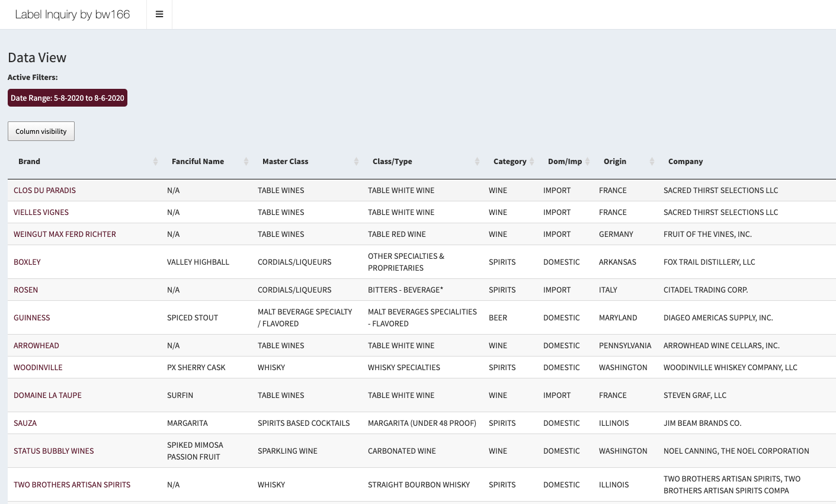Open VIELLES VIGNES brand link

(41, 212)
